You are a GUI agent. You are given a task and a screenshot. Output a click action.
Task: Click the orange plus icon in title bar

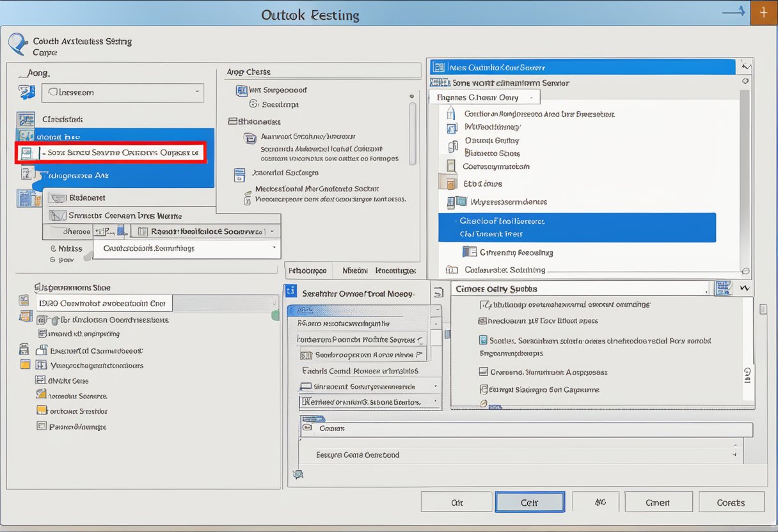[763, 13]
